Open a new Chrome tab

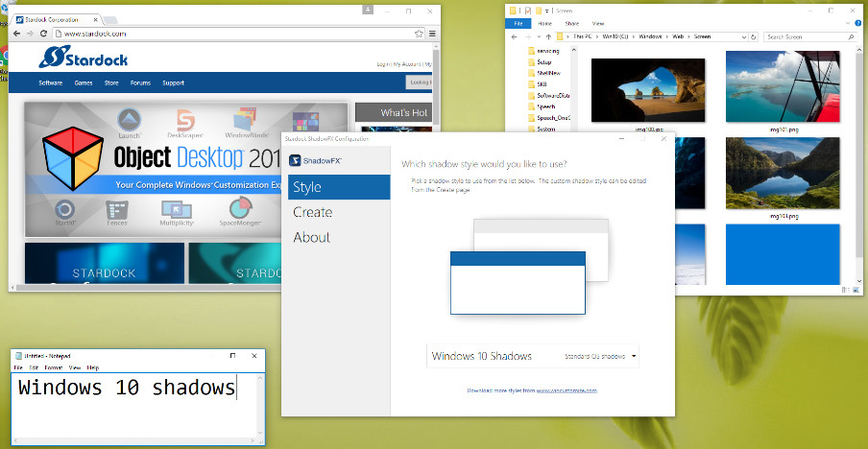110,20
